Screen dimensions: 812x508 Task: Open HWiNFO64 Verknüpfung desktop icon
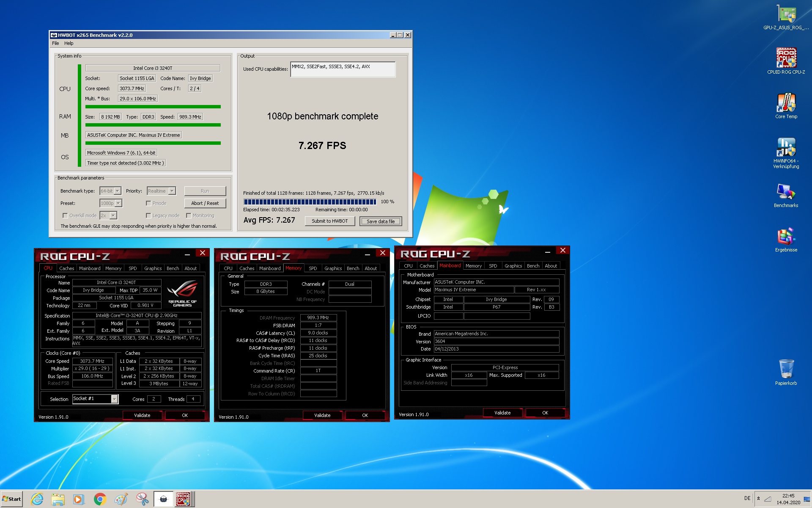coord(786,153)
